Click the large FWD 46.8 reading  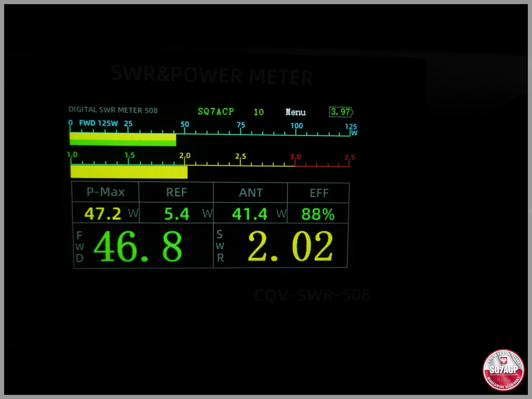(138, 246)
